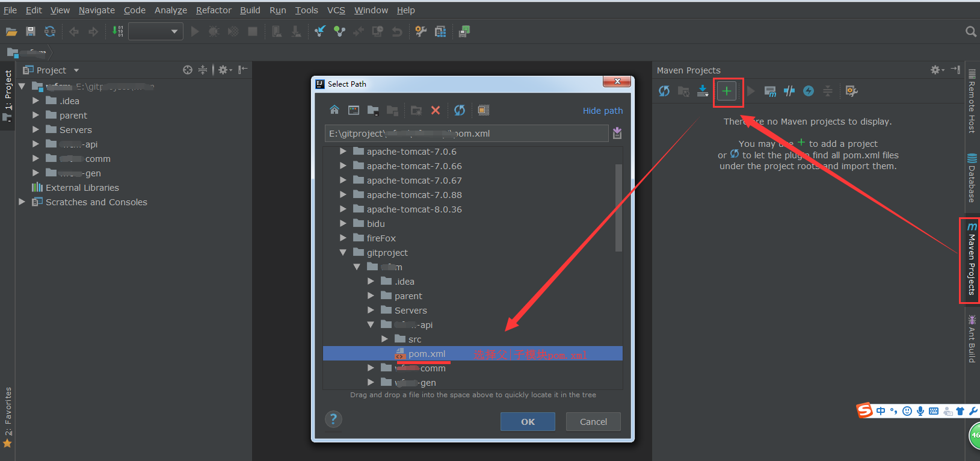The height and width of the screenshot is (461, 980).
Task: Expand the src folder in dialog tree
Action: tap(384, 339)
